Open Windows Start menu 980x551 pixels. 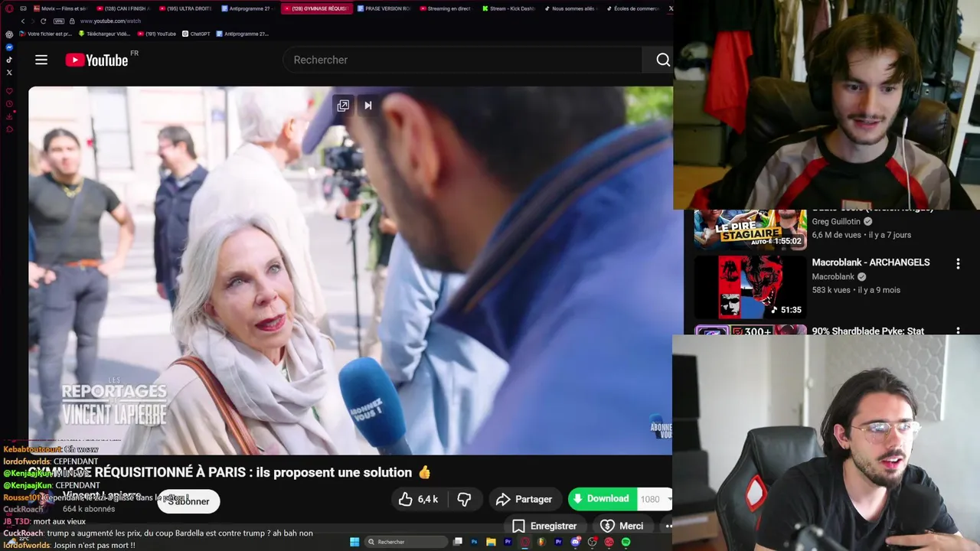pos(354,542)
